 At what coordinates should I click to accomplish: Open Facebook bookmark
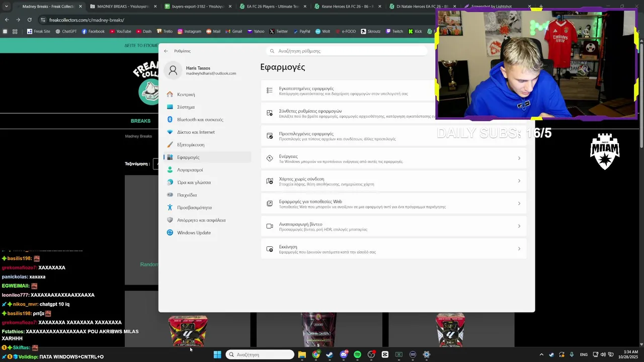click(x=93, y=31)
